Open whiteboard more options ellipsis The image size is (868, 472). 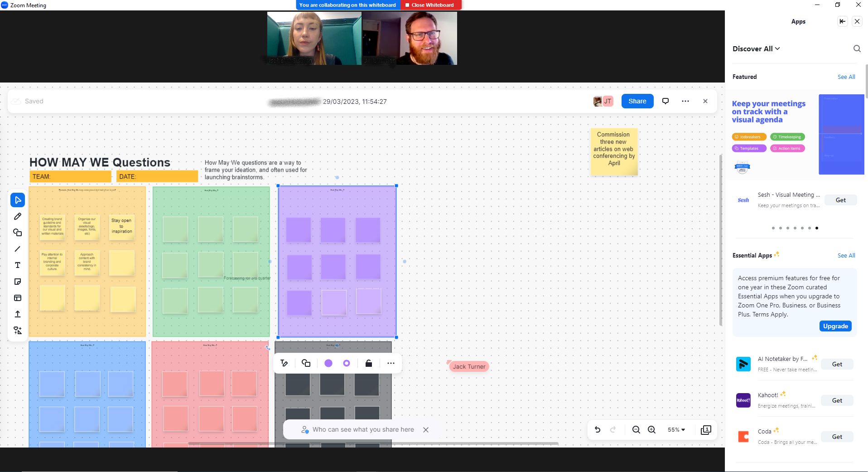(x=685, y=101)
